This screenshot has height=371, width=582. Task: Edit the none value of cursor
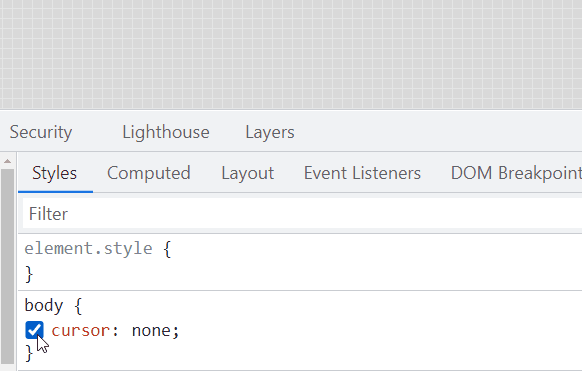pyautogui.click(x=151, y=330)
